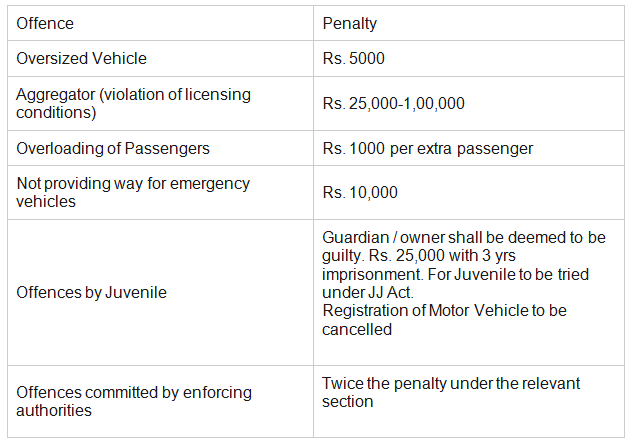Click the 'Penalty' column header cell

coord(348,23)
